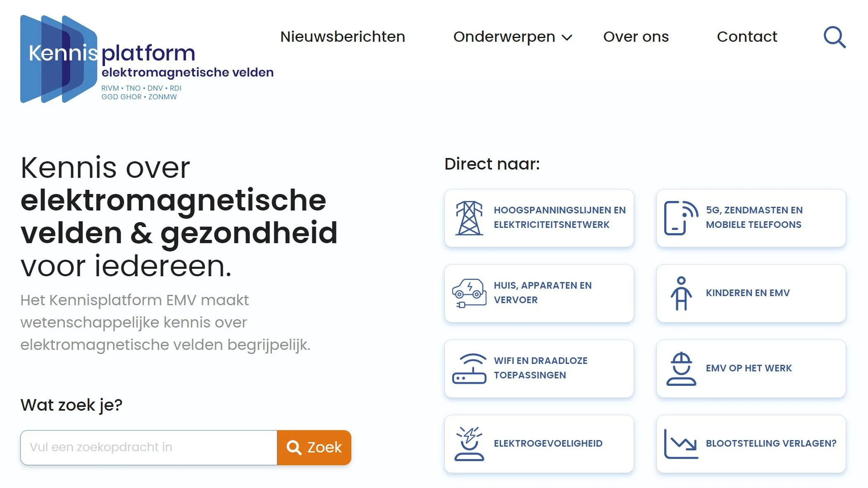Open the Huis, apparaten en vervoer topic

[x=539, y=293]
